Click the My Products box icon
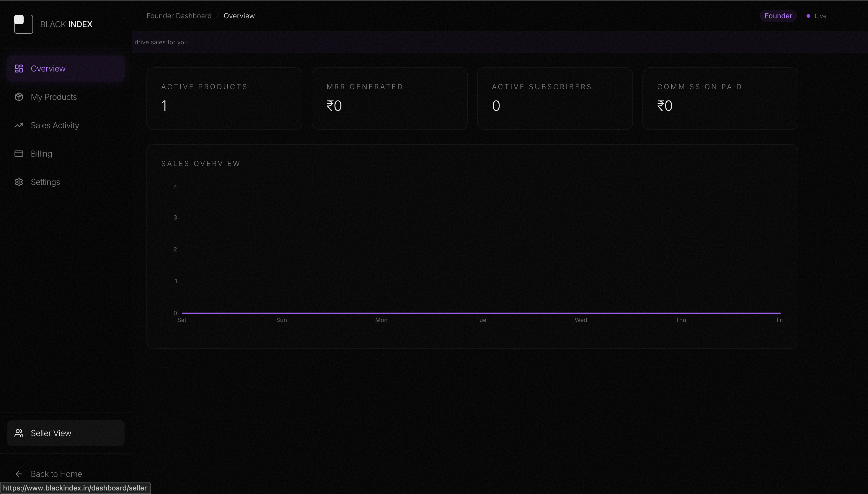The image size is (868, 494). [x=19, y=97]
